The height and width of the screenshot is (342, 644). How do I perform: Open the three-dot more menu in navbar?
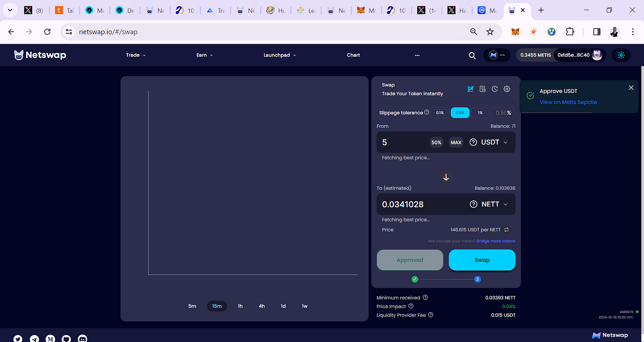[417, 55]
